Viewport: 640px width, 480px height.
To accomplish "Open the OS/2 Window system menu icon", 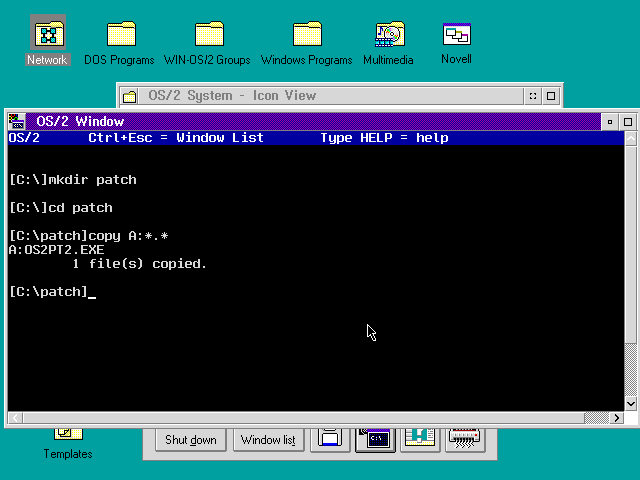I will pos(17,122).
